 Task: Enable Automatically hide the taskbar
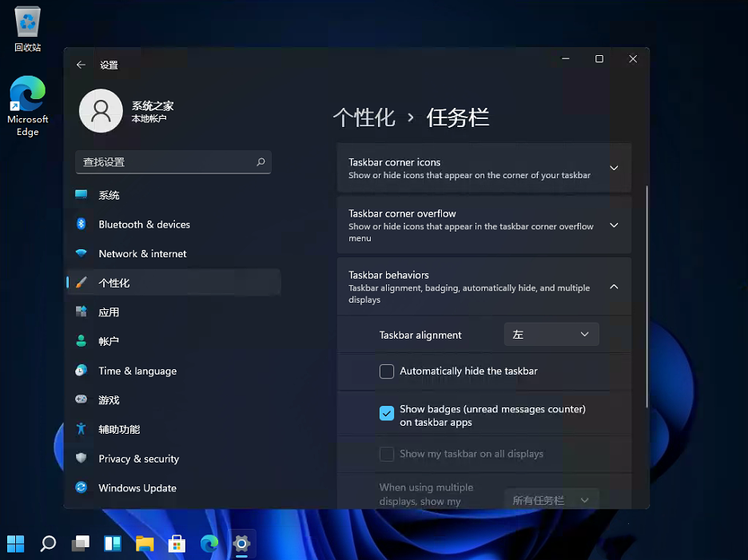click(387, 371)
